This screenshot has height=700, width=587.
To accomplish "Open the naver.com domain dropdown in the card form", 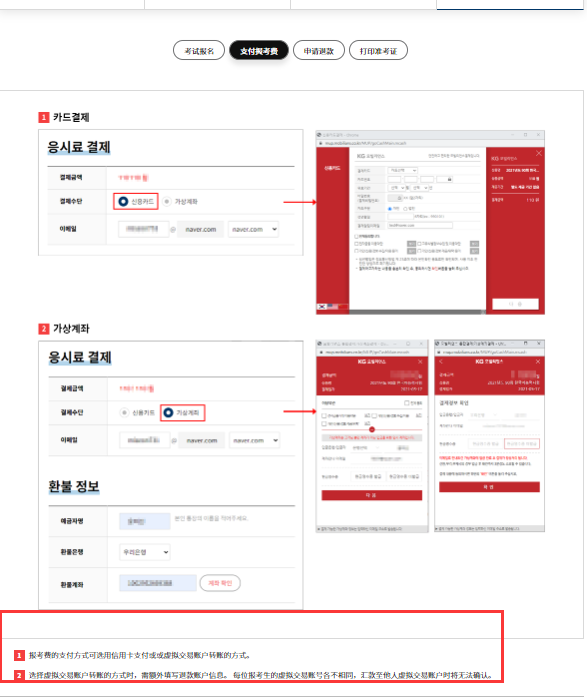I will click(253, 229).
